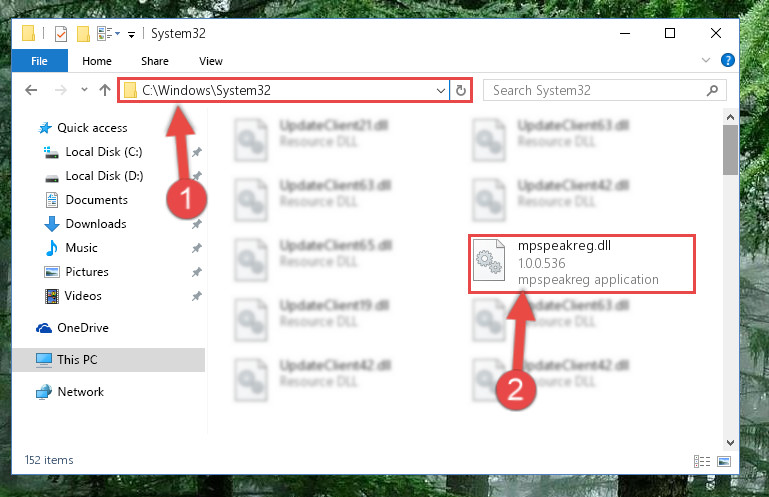Focus the Search System32 input box

pos(597,90)
